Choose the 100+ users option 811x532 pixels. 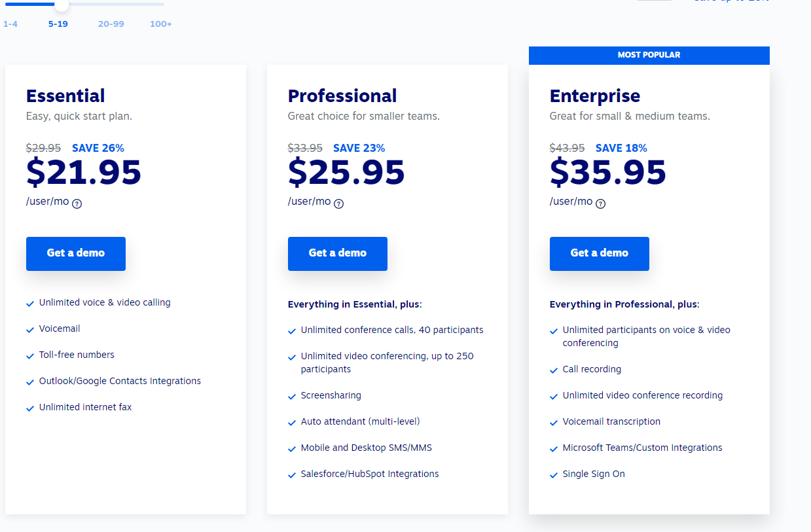(161, 24)
